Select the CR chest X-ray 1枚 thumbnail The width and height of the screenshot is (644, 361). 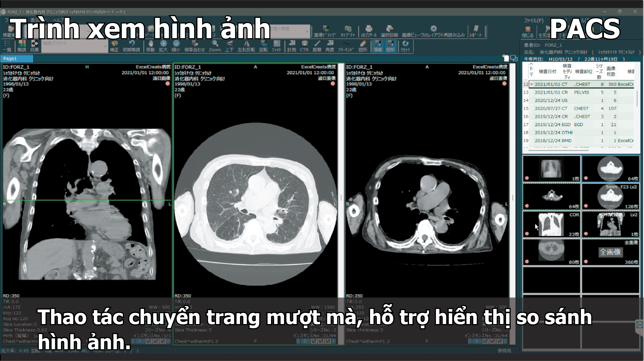[x=551, y=169]
